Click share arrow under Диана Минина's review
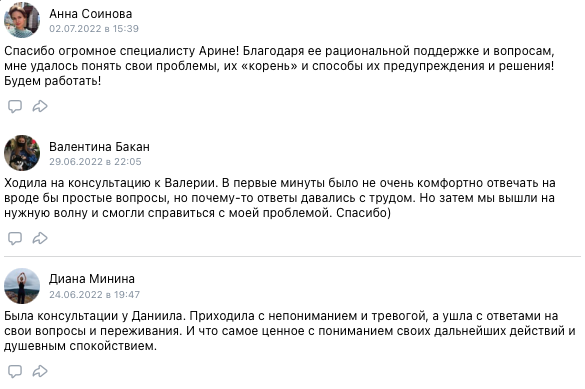The width and height of the screenshot is (585, 389). coord(40,371)
